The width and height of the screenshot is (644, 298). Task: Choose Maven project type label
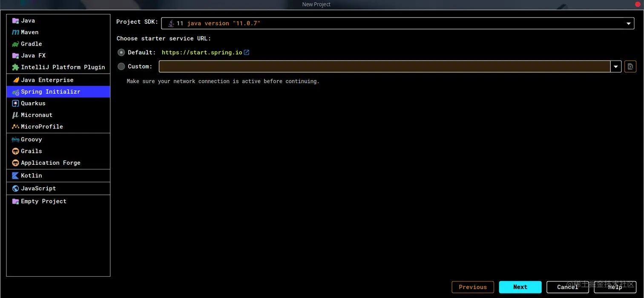30,32
